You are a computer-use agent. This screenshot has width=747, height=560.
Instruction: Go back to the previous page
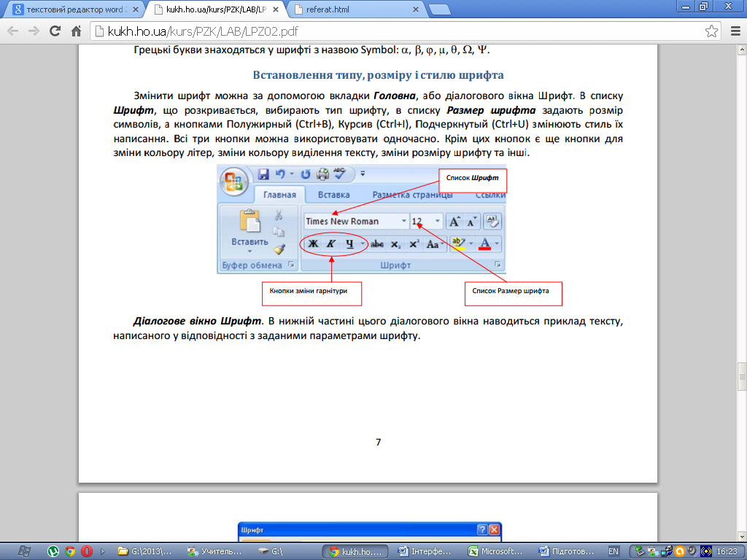(13, 31)
